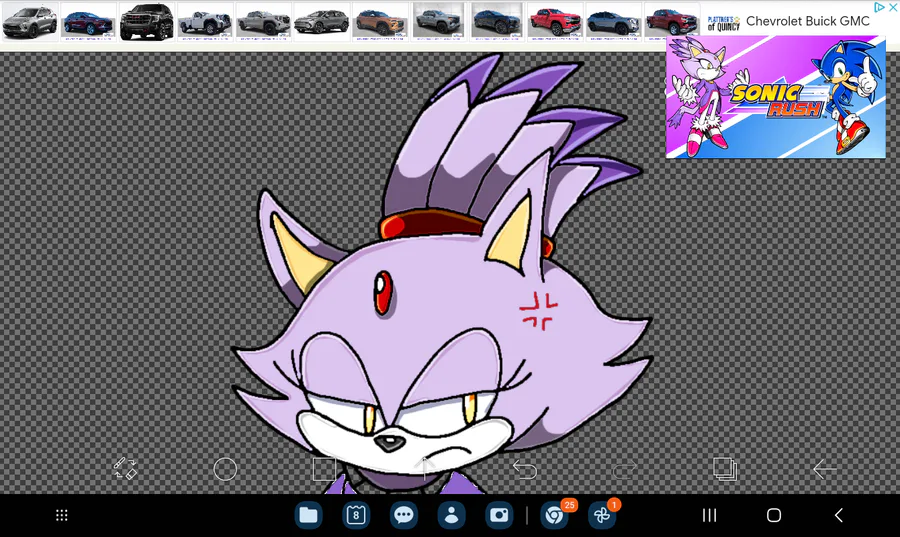Viewport: 900px width, 537px height.
Task: Select the black SUV ad thumbnail
Action: coord(146,22)
